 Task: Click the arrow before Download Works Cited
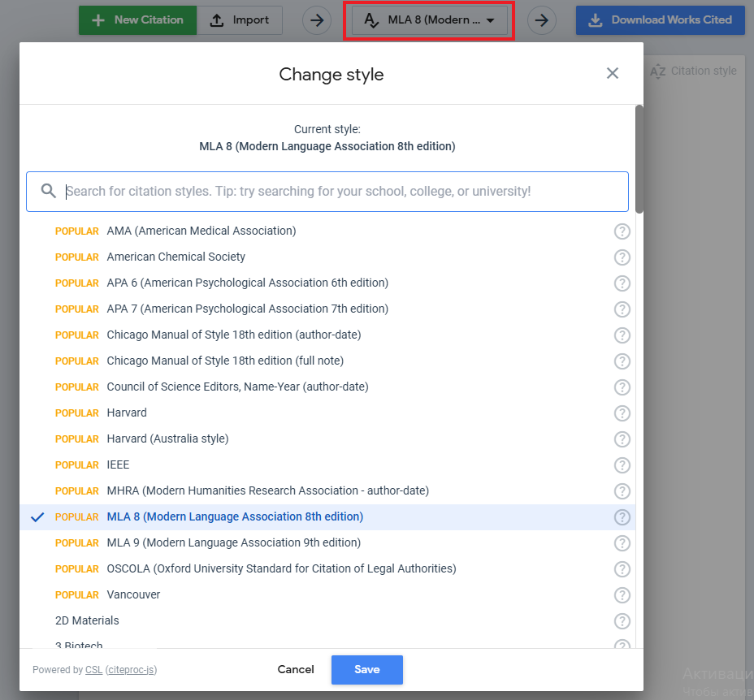[542, 20]
